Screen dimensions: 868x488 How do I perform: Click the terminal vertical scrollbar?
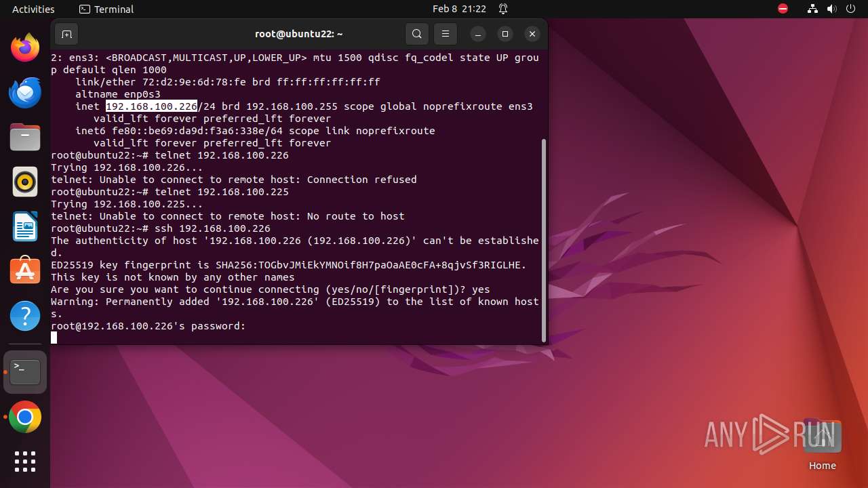coord(544,241)
